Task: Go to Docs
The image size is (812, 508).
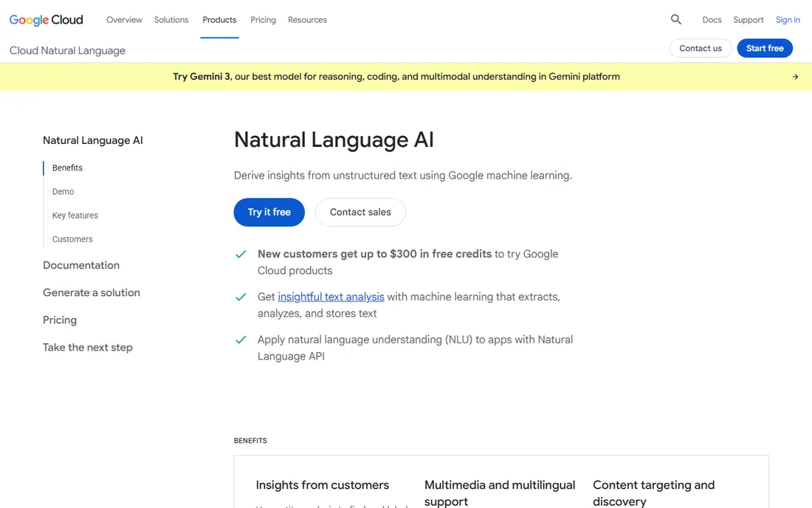Action: coord(712,20)
